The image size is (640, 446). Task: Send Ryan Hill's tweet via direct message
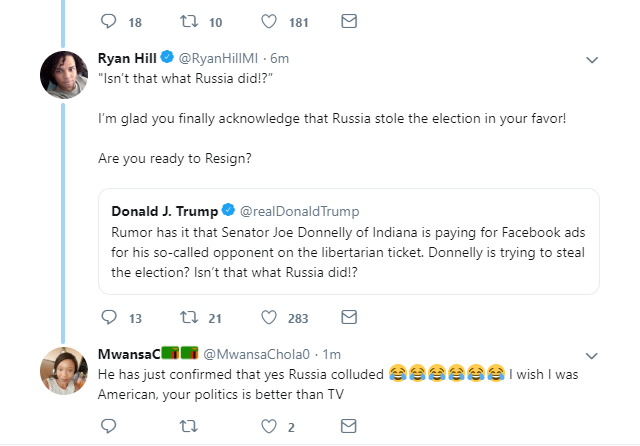349,317
